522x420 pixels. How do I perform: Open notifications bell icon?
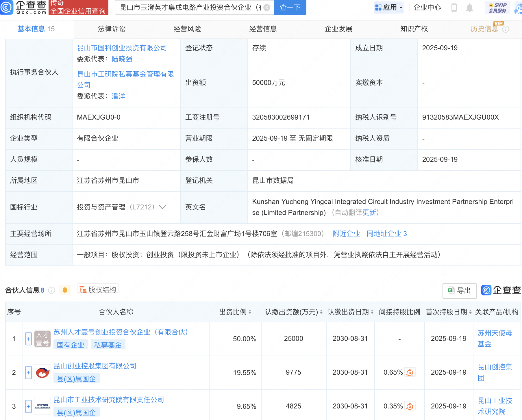(470, 8)
